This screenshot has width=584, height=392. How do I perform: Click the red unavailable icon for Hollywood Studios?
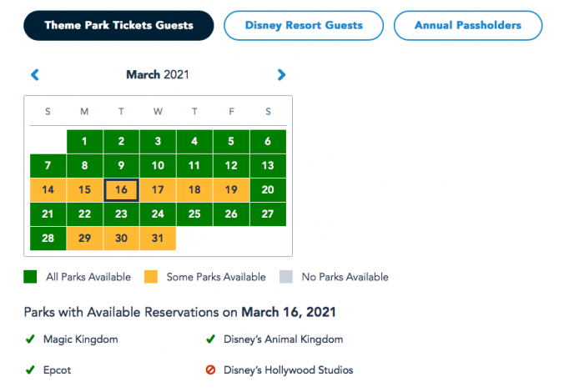(210, 370)
